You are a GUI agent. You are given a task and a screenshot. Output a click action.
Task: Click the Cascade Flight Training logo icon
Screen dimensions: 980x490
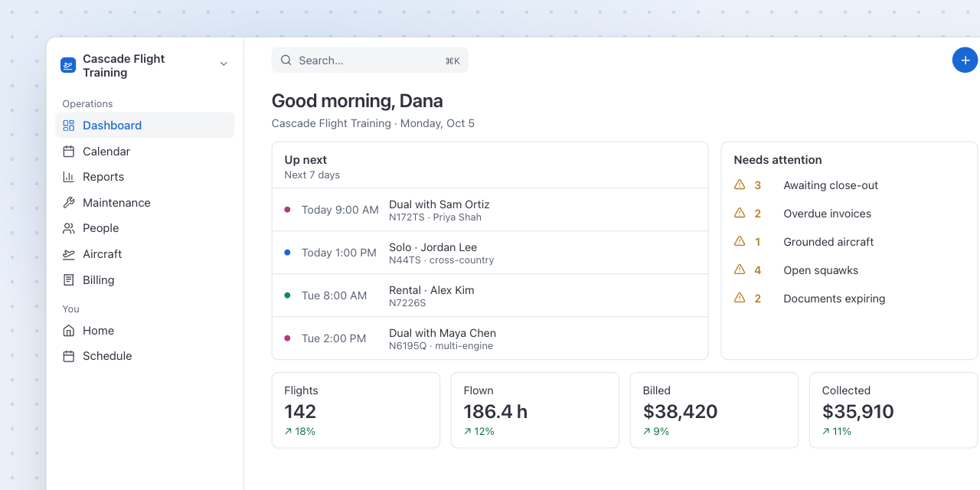tap(68, 66)
